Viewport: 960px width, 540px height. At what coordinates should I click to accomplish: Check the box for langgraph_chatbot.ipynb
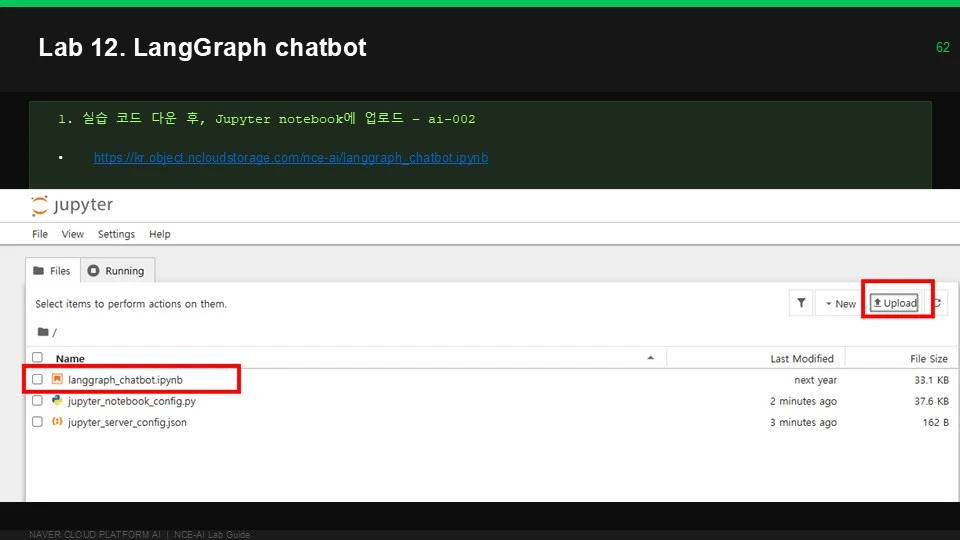(37, 380)
